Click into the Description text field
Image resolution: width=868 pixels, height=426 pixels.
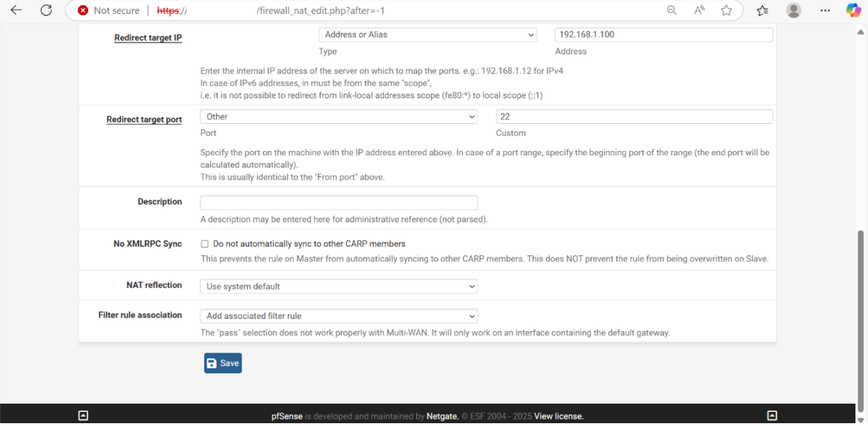[339, 203]
